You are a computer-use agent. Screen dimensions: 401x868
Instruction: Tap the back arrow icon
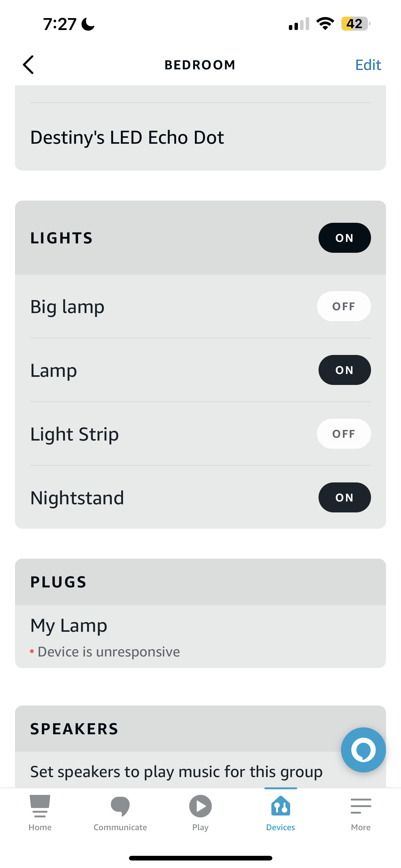click(29, 65)
